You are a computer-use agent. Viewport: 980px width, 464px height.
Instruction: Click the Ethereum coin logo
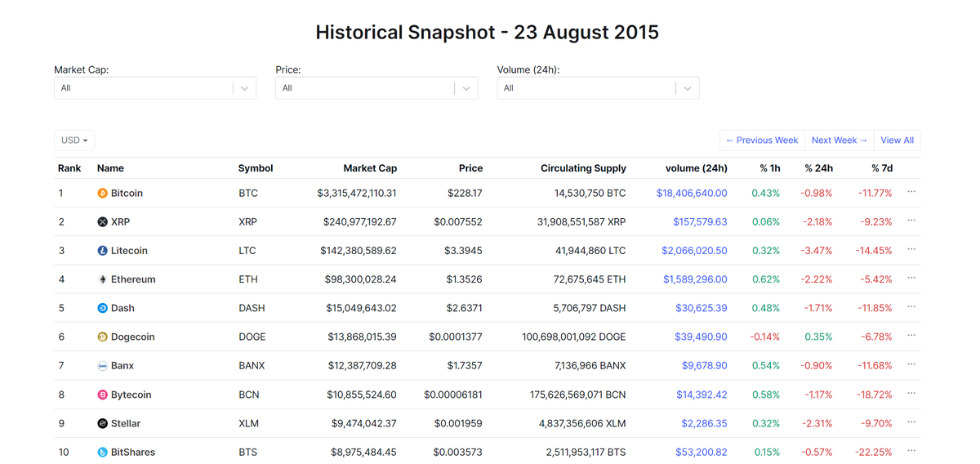click(x=102, y=279)
